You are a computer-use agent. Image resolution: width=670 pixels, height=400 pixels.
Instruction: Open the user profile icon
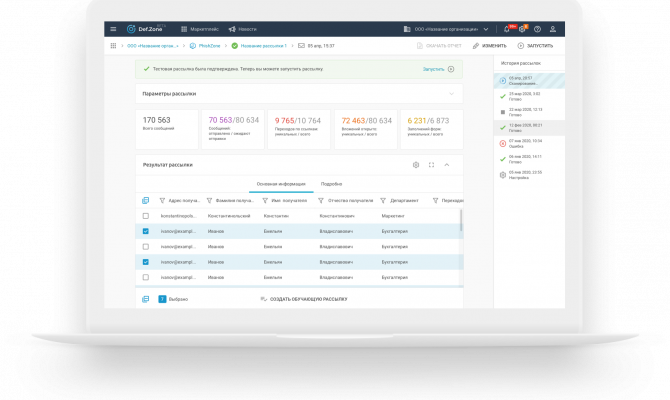click(553, 29)
